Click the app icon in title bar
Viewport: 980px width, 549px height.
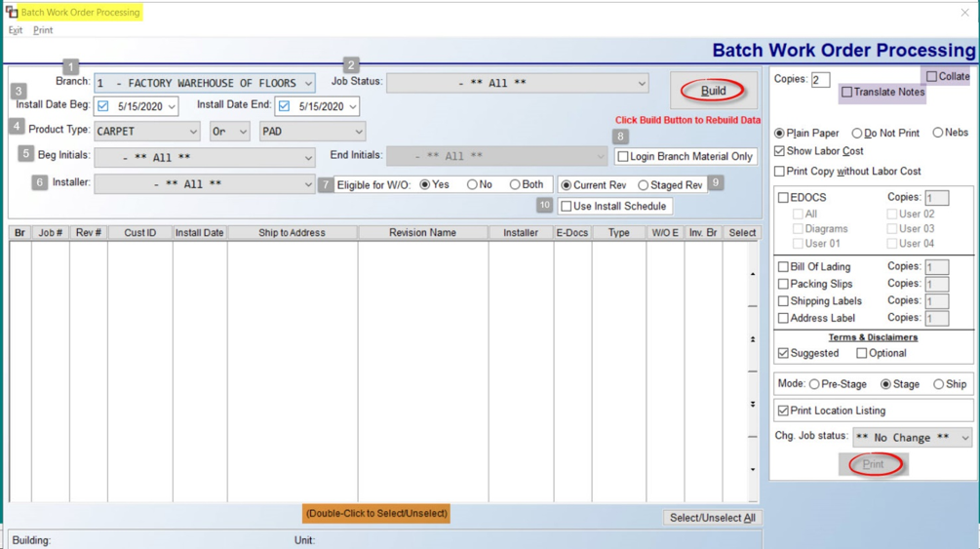(x=12, y=12)
